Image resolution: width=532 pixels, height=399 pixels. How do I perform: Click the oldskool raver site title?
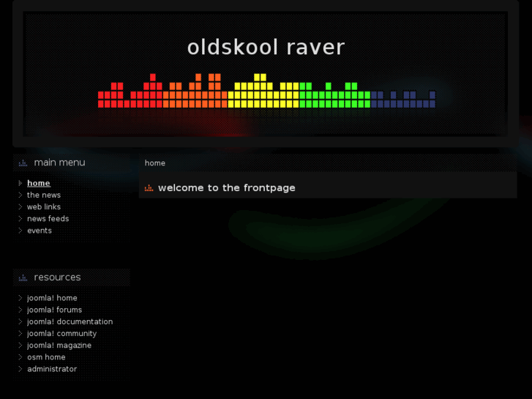pos(266,47)
